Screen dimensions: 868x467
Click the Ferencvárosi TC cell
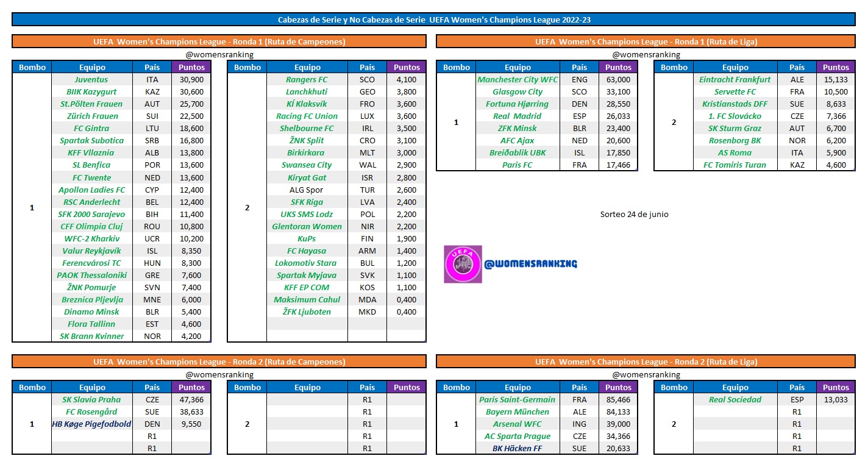click(x=92, y=263)
